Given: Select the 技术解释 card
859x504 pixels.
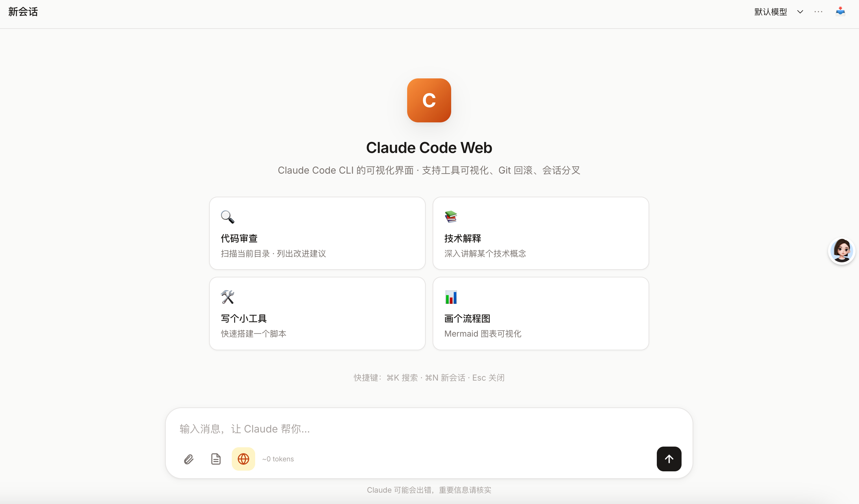Looking at the screenshot, I should pos(541,233).
